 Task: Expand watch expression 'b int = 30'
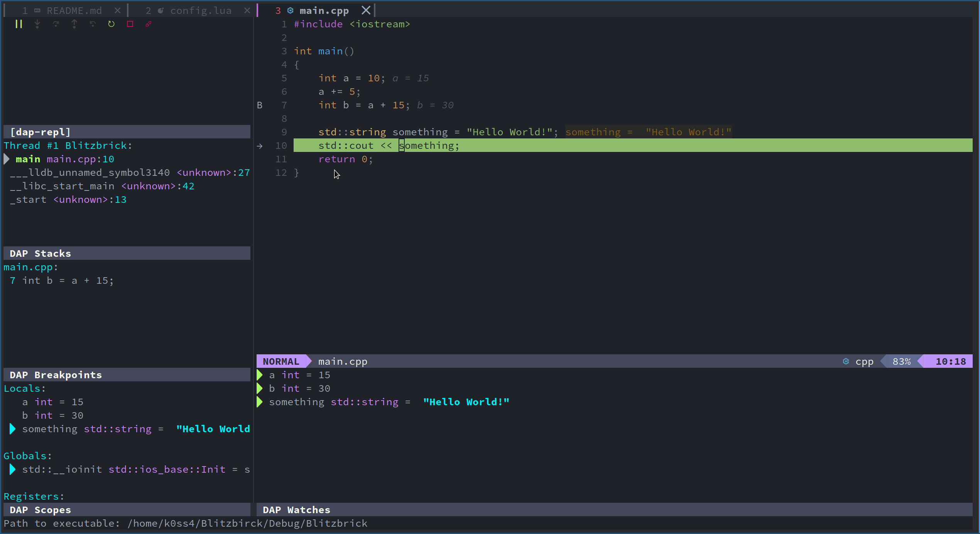[260, 388]
